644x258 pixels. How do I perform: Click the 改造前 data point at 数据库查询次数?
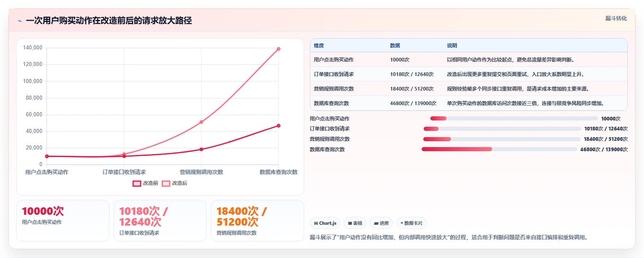[278, 125]
